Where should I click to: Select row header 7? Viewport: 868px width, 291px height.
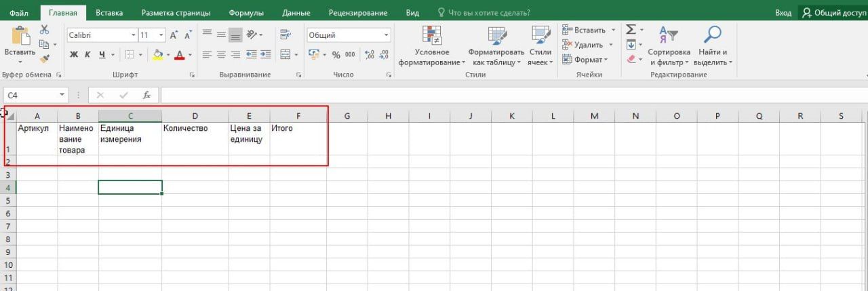pos(7,226)
